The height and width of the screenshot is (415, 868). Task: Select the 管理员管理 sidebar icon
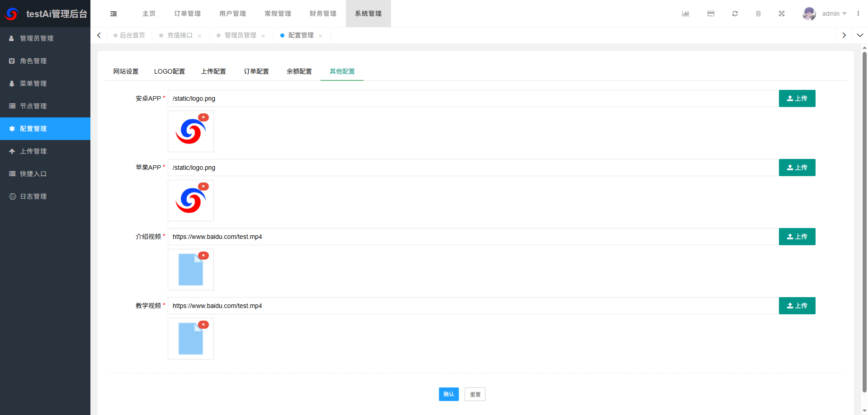(x=11, y=38)
